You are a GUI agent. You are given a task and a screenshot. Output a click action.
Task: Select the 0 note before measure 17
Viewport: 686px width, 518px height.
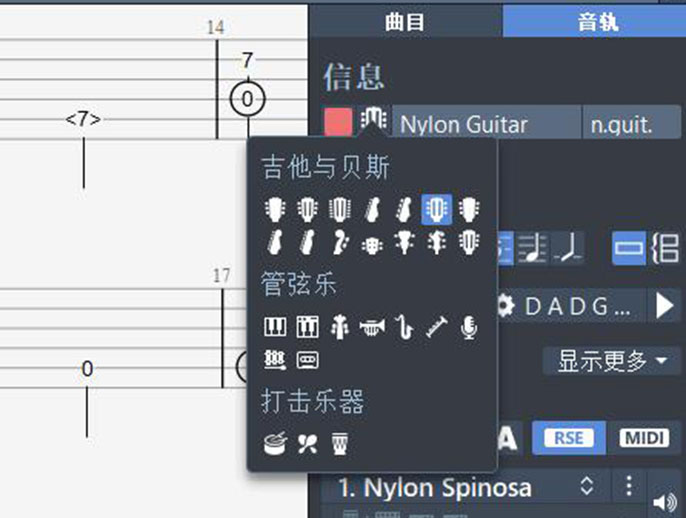coord(87,369)
